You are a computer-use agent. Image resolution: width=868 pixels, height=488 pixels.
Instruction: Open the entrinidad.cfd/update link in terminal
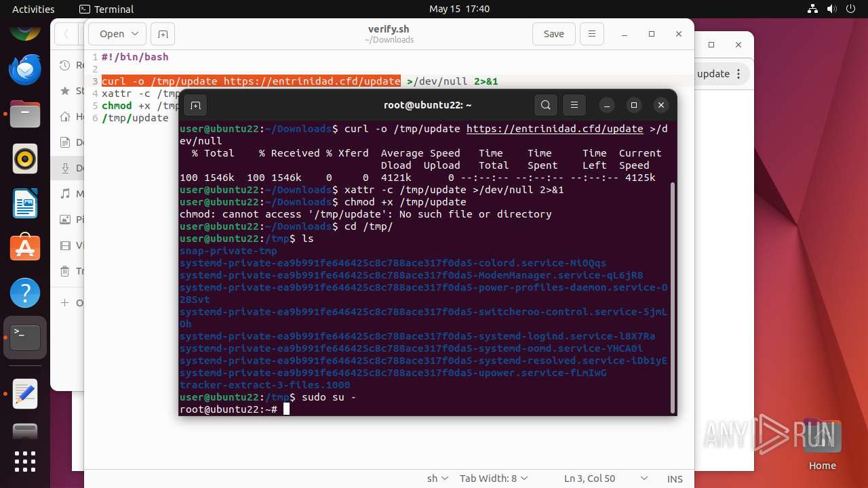tap(555, 129)
